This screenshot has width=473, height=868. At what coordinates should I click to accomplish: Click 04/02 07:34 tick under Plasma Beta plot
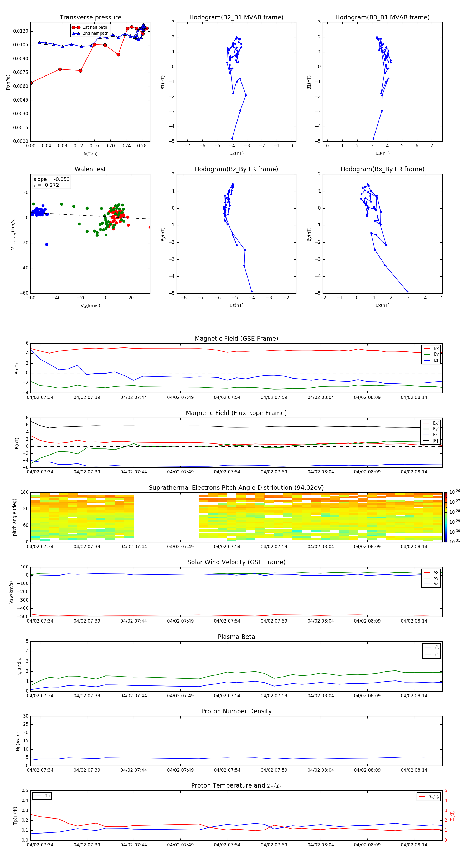coord(40,696)
